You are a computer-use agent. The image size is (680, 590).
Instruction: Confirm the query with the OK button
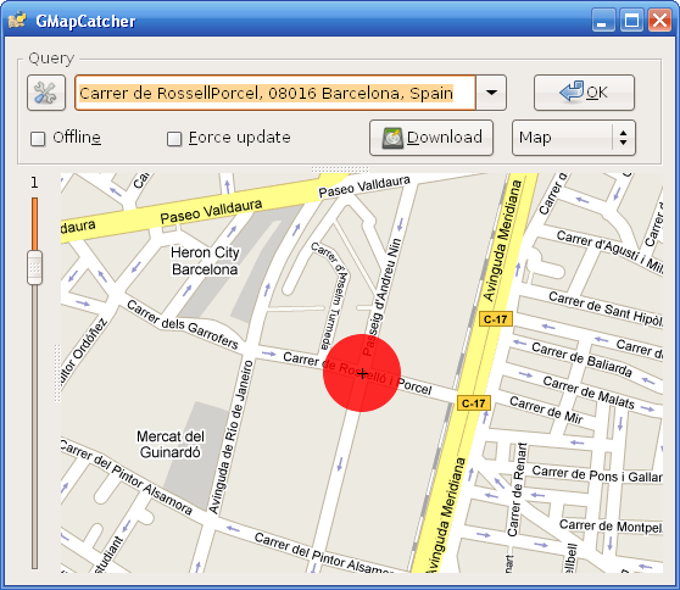[584, 92]
